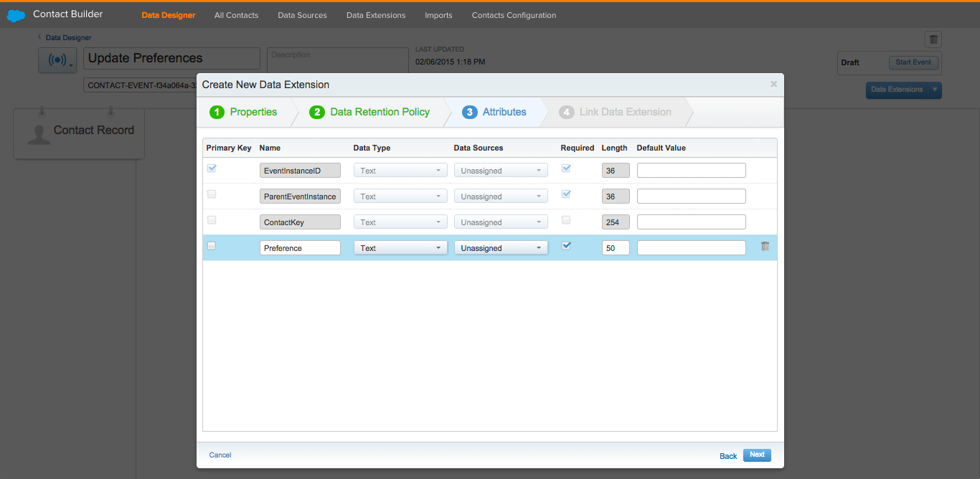The image size is (980, 479).
Task: Click the CONTACT-EVENT key field
Action: [x=141, y=85]
